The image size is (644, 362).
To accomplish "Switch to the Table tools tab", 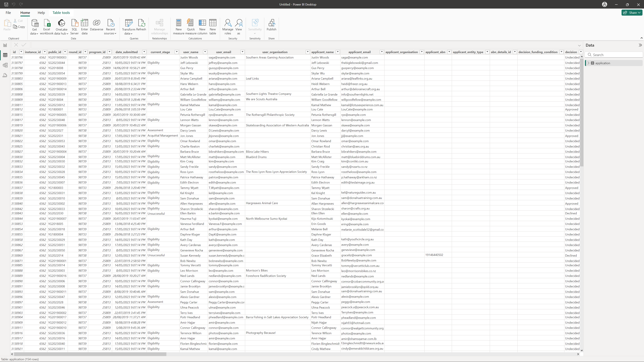I will 61,13.
